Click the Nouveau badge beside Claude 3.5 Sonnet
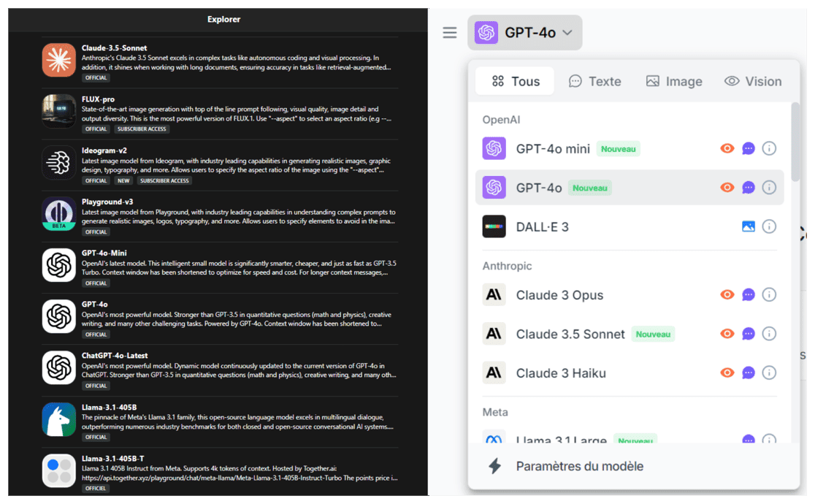Screen dimensions: 815x504 [x=653, y=334]
